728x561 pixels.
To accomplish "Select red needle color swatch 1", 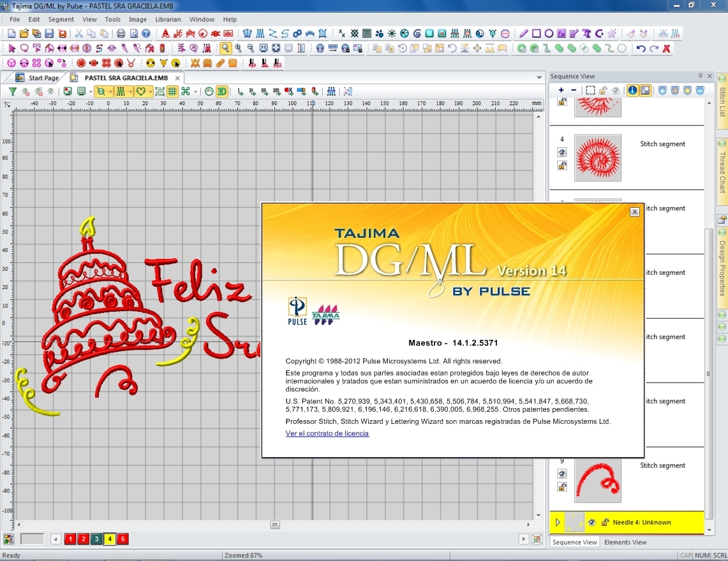I will (x=70, y=539).
